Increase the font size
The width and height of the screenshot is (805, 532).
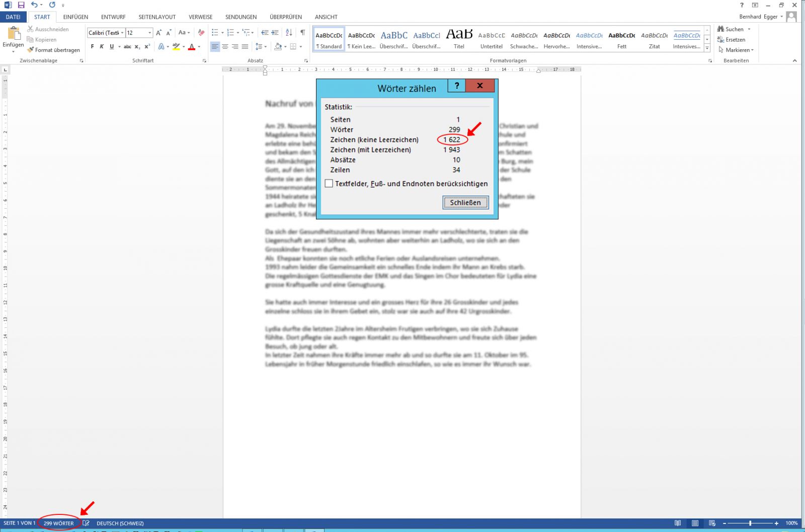(x=158, y=33)
